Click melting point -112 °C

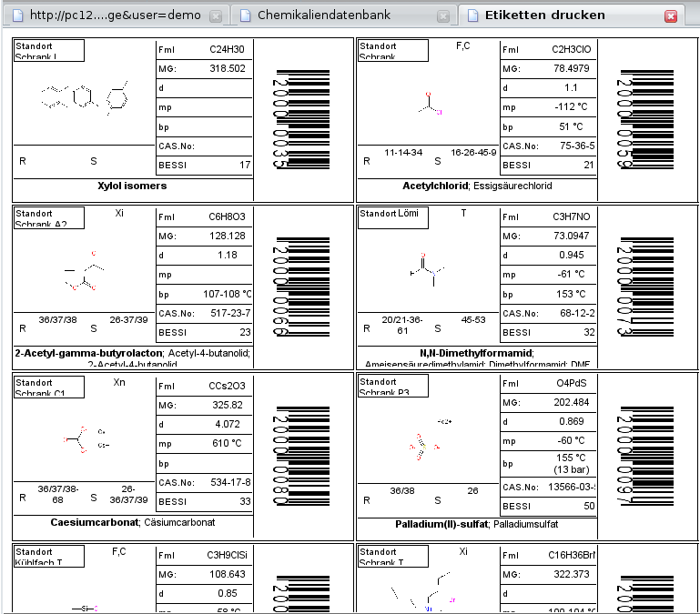(x=571, y=106)
